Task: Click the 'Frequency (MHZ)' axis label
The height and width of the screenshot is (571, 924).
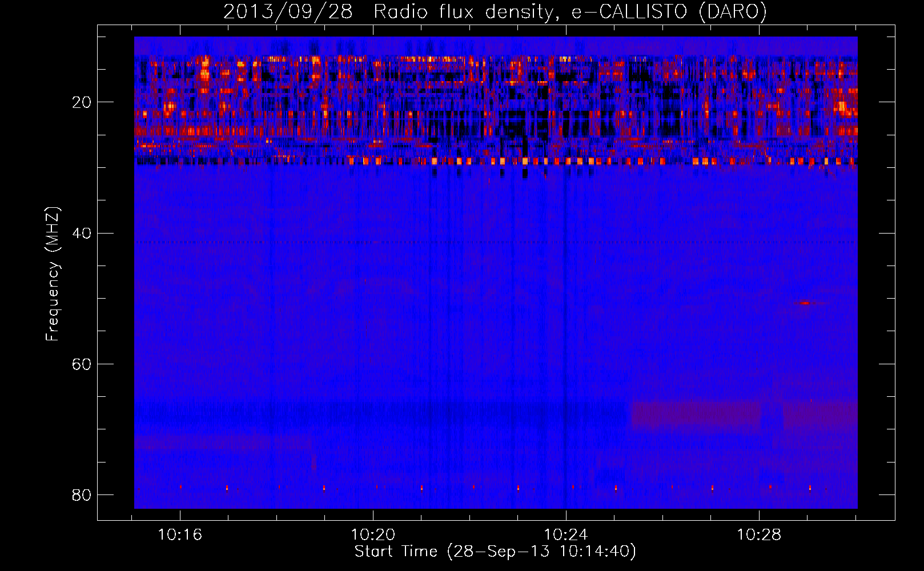Action: click(53, 274)
